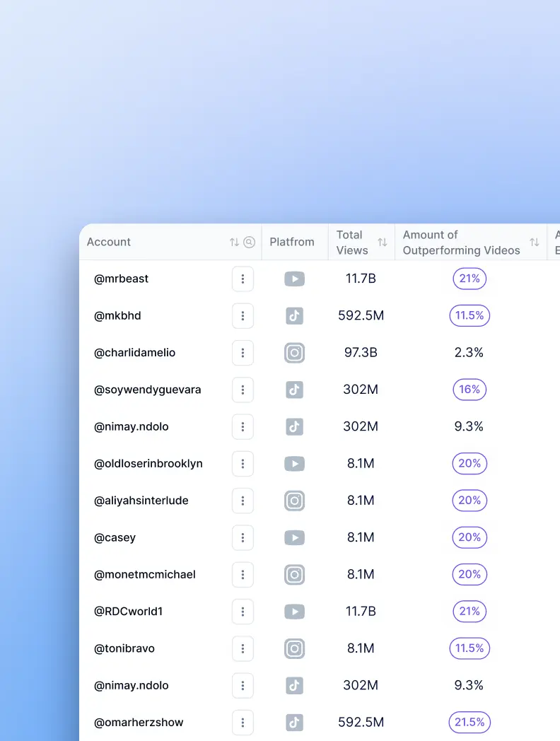Select the Total Views column header
Screen dimensions: 560x741
pyautogui.click(x=351, y=243)
